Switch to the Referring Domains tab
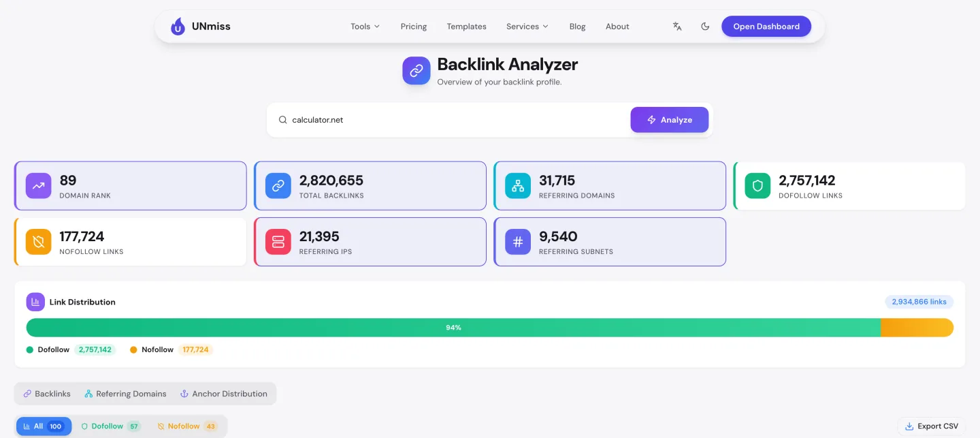Viewport: 980px width, 438px height. click(x=125, y=394)
